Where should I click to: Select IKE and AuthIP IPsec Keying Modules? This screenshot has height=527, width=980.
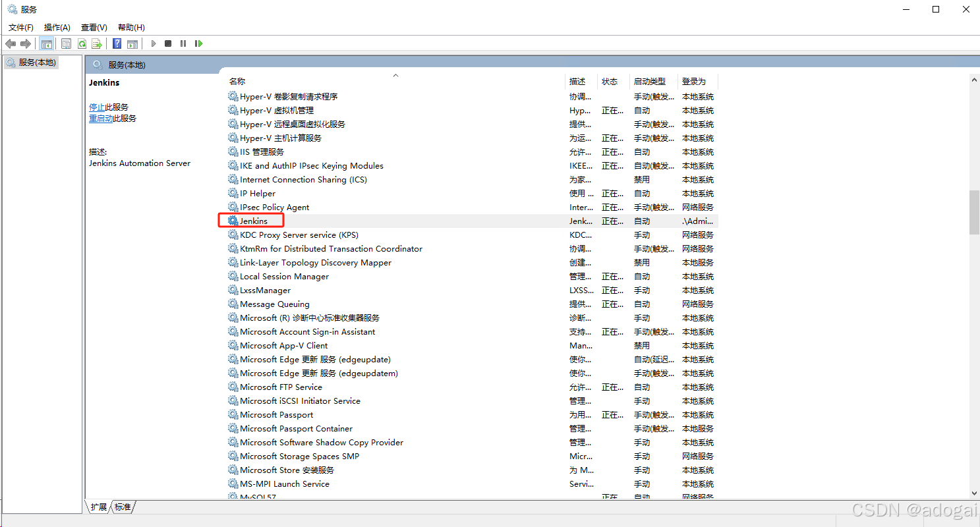click(x=472, y=165)
